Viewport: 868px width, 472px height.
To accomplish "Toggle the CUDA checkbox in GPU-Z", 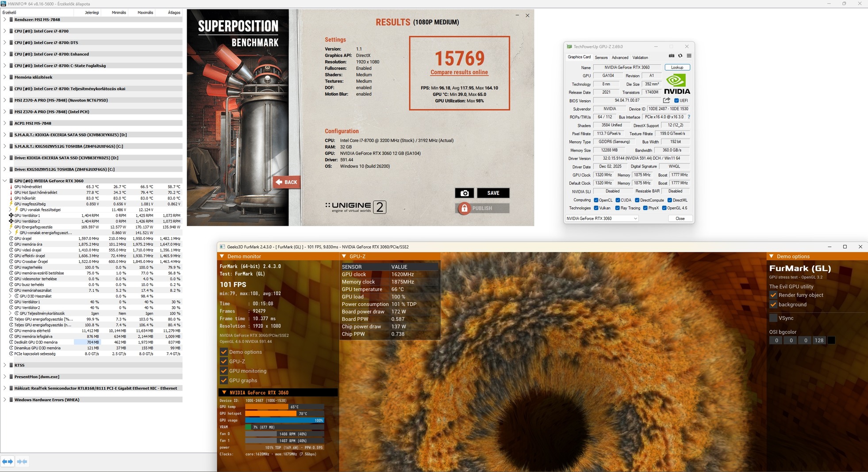I will [618, 200].
